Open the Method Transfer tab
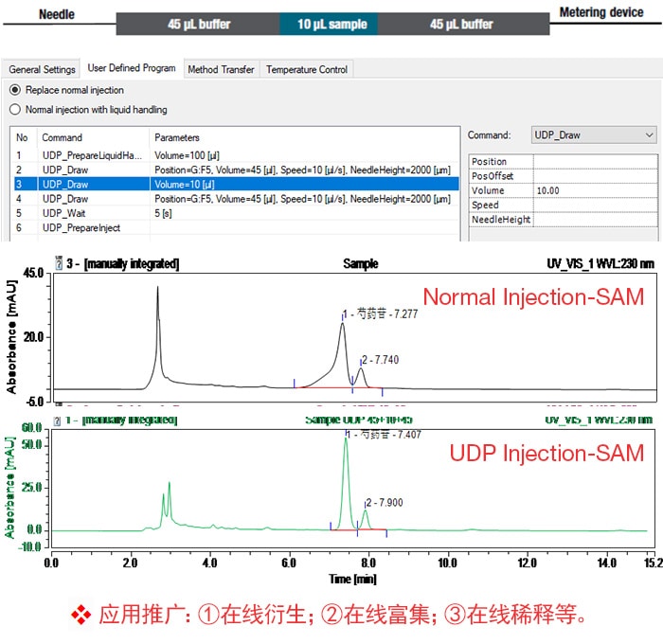 point(221,69)
